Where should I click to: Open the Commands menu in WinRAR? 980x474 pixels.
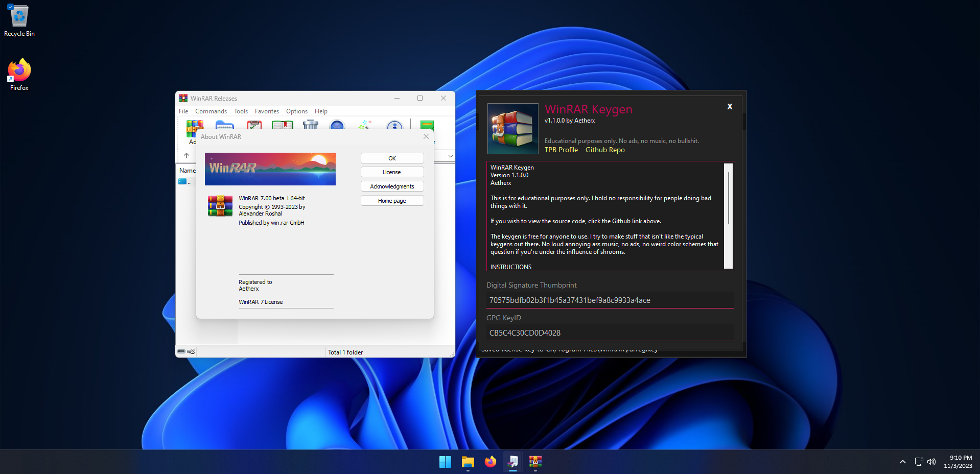click(x=211, y=111)
